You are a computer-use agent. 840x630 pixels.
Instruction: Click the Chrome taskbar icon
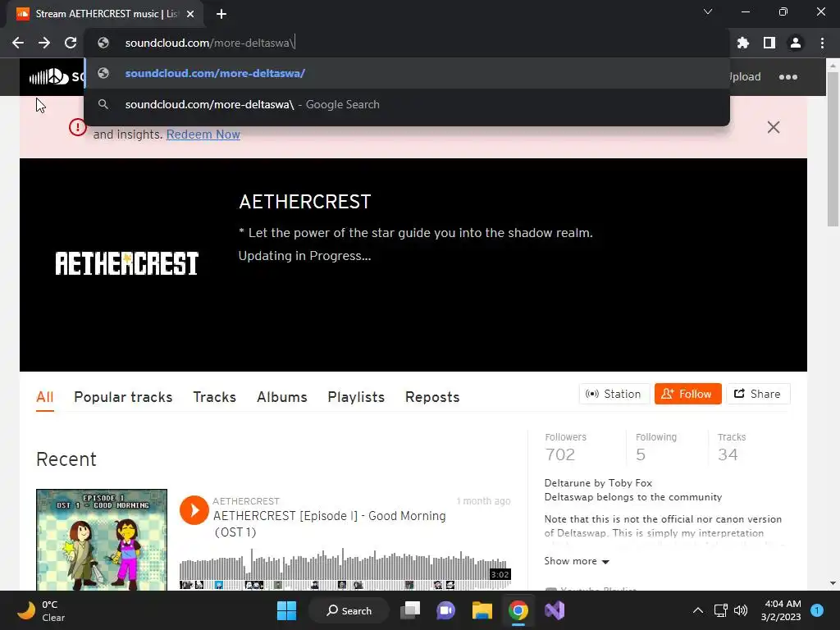click(x=518, y=610)
